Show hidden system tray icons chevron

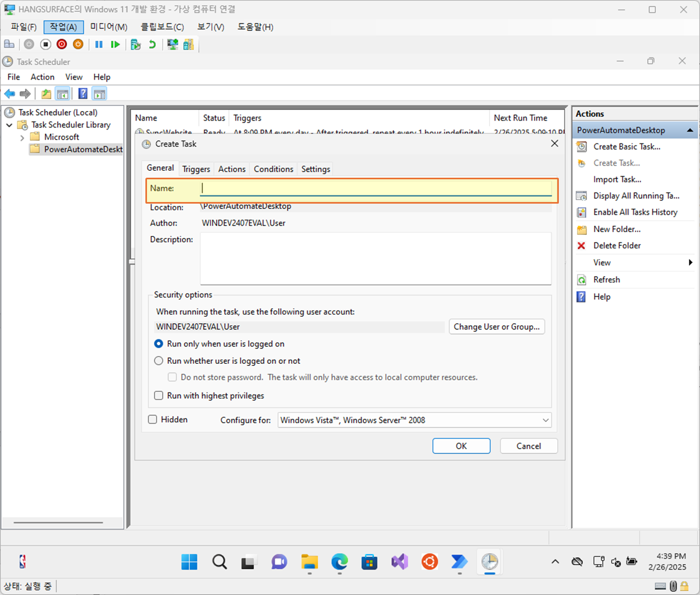tap(555, 562)
